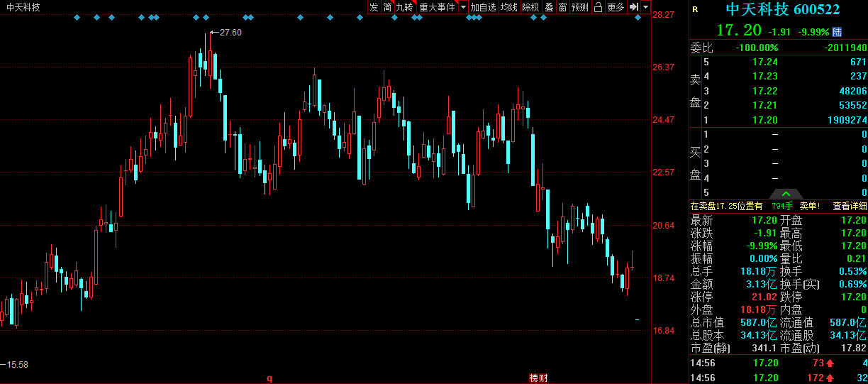Expand order book with green chevron

pyautogui.click(x=786, y=194)
